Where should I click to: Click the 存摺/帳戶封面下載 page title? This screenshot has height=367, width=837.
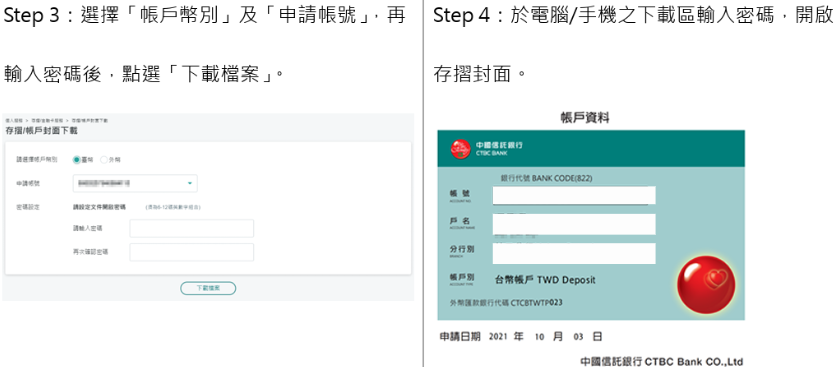(x=41, y=131)
